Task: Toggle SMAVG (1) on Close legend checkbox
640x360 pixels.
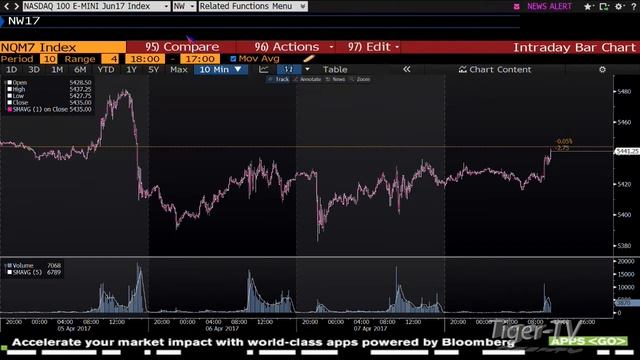Action: (x=9, y=109)
